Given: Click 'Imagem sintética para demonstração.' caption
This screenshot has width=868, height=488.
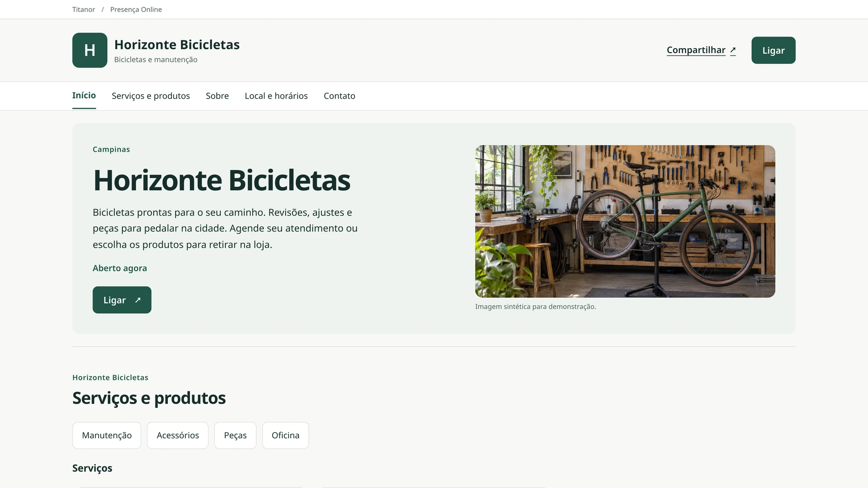Looking at the screenshot, I should click(x=536, y=307).
